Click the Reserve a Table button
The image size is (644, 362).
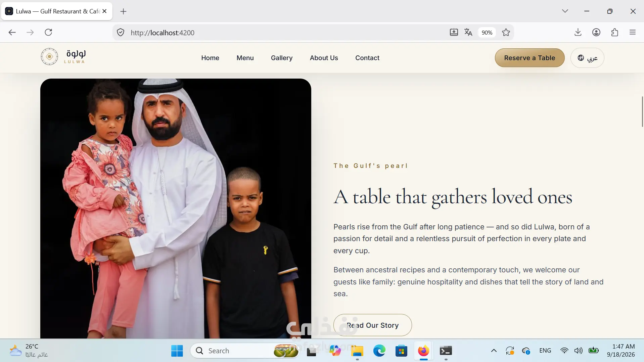(530, 58)
